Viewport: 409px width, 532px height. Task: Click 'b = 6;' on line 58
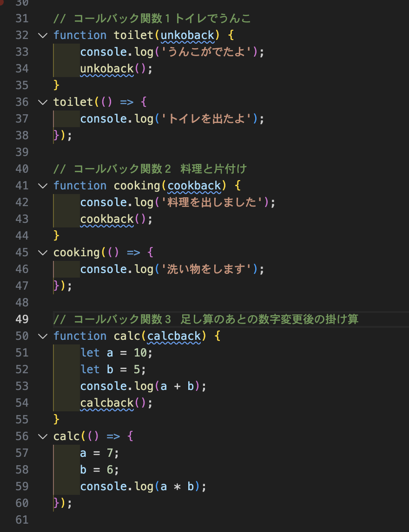coord(99,470)
